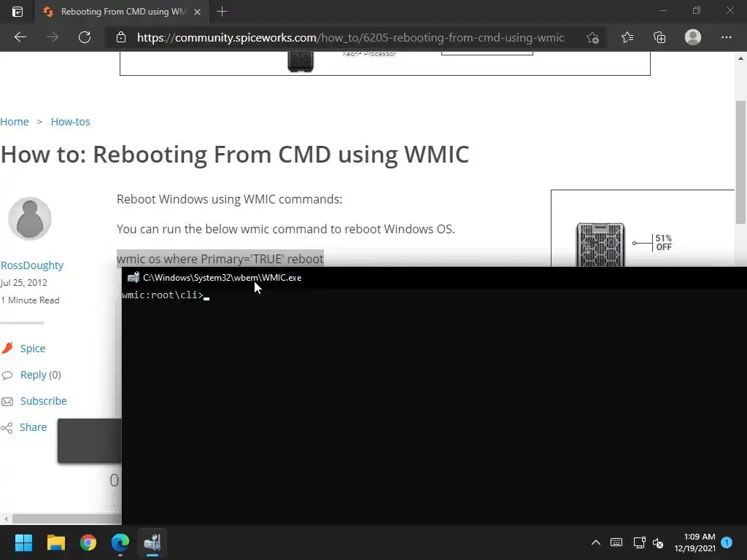Image resolution: width=747 pixels, height=560 pixels.
Task: Switch to WMIC console taskbar icon
Action: 152,542
